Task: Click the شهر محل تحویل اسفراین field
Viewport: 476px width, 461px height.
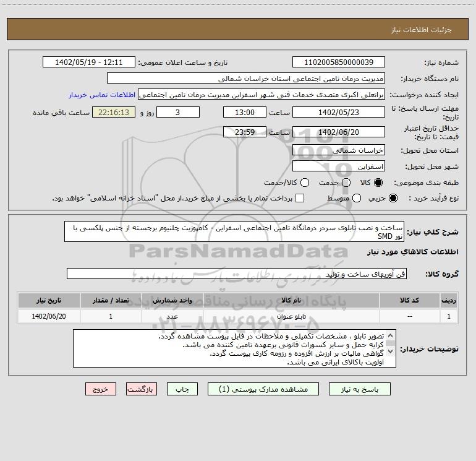Action: (339, 166)
